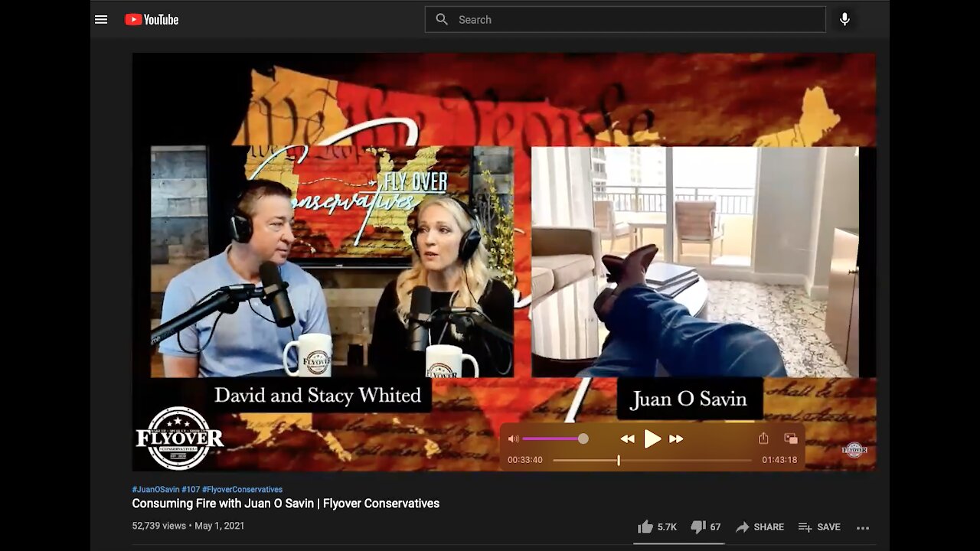Dislike the video with thumbs-down
The width and height of the screenshot is (980, 551).
pyautogui.click(x=697, y=527)
